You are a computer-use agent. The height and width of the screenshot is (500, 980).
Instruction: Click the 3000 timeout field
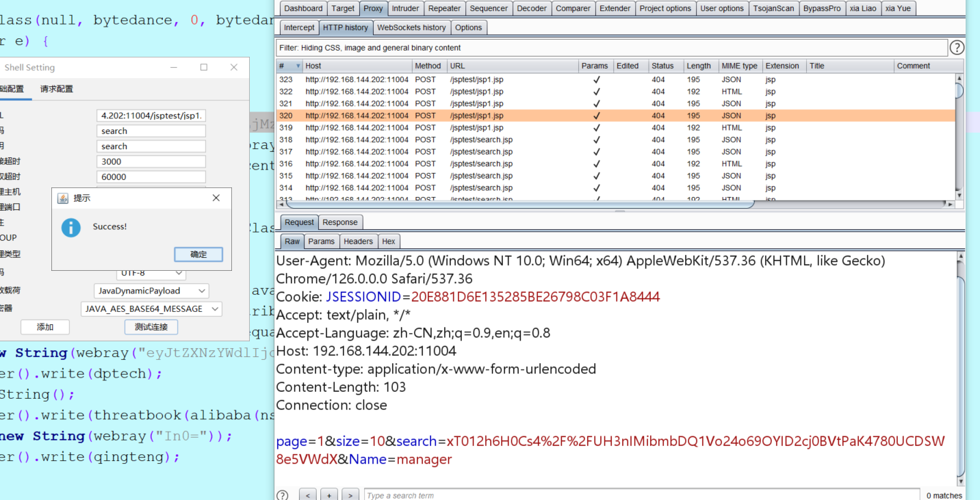click(x=151, y=161)
